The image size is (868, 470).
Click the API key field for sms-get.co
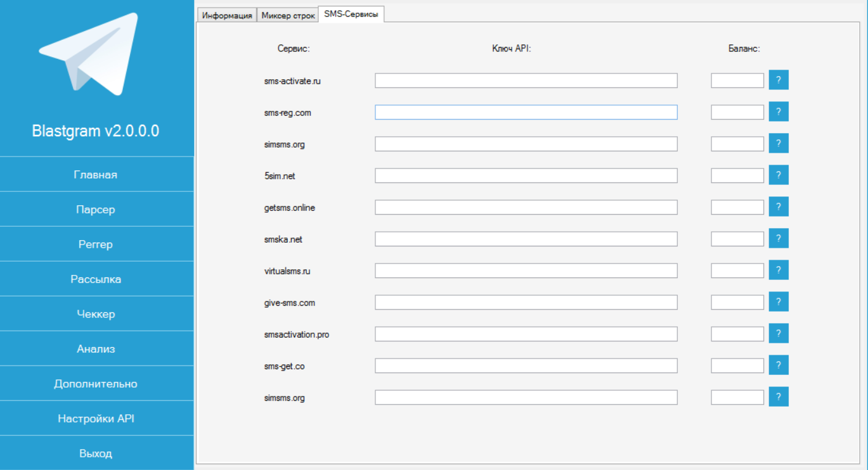point(526,365)
